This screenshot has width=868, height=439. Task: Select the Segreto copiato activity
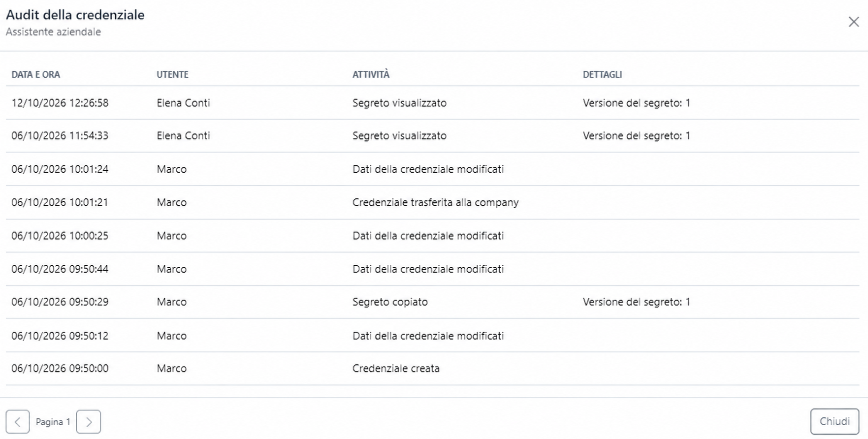coord(390,302)
